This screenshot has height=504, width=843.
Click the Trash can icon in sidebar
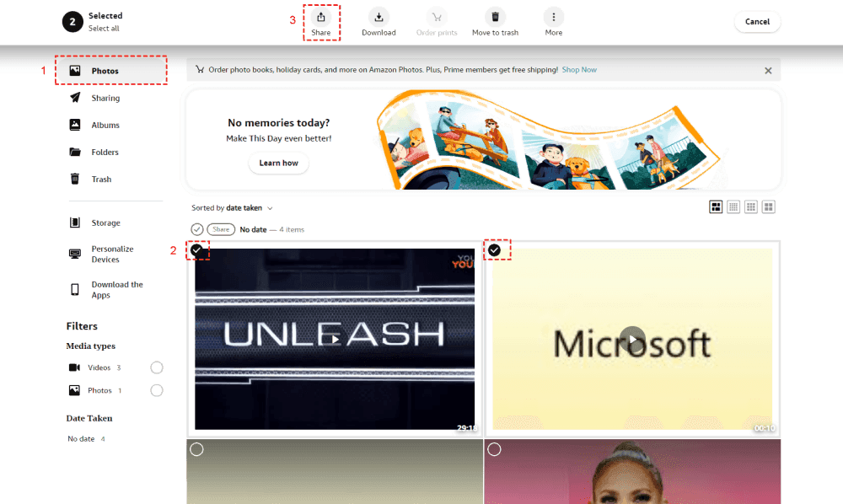[x=75, y=179]
